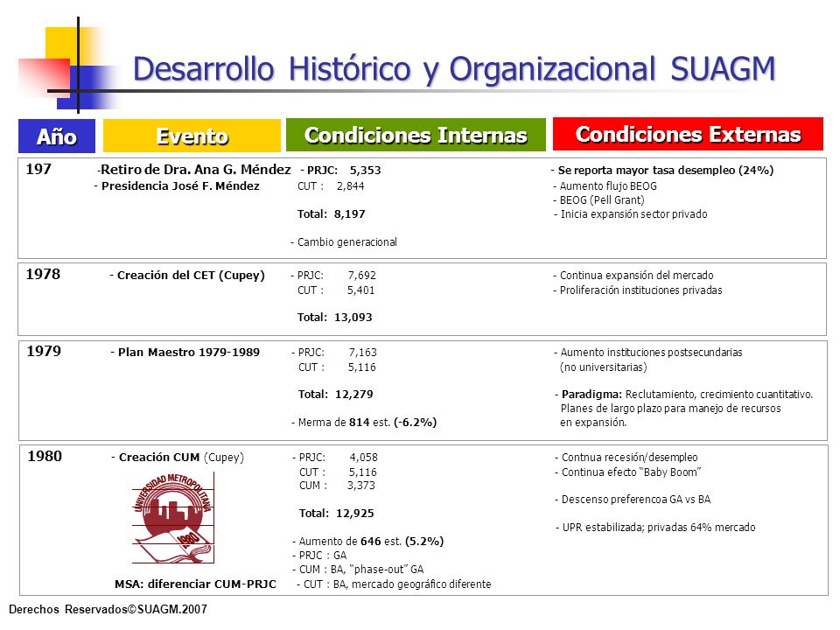Click Total: 12,925 line
Image resolution: width=840 pixels, height=630 pixels.
[x=336, y=514]
